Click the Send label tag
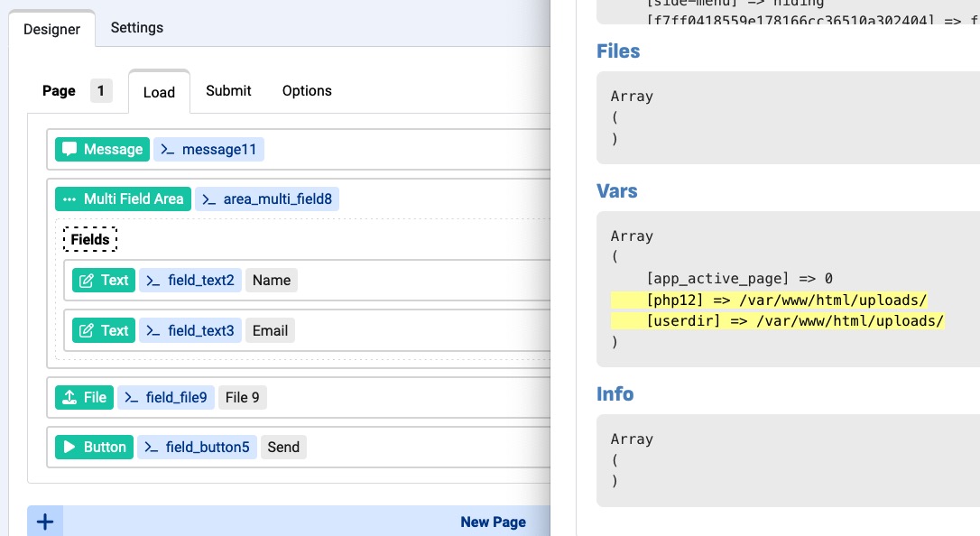Image resolution: width=980 pixels, height=536 pixels. [x=283, y=447]
